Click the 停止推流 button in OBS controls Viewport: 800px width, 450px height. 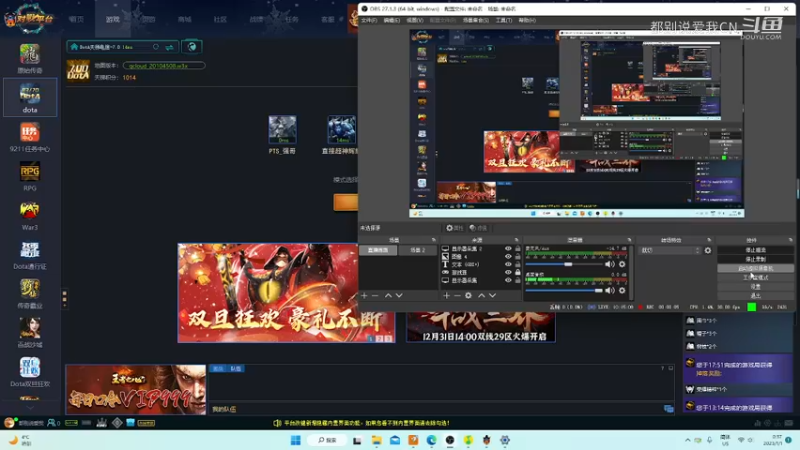click(756, 250)
